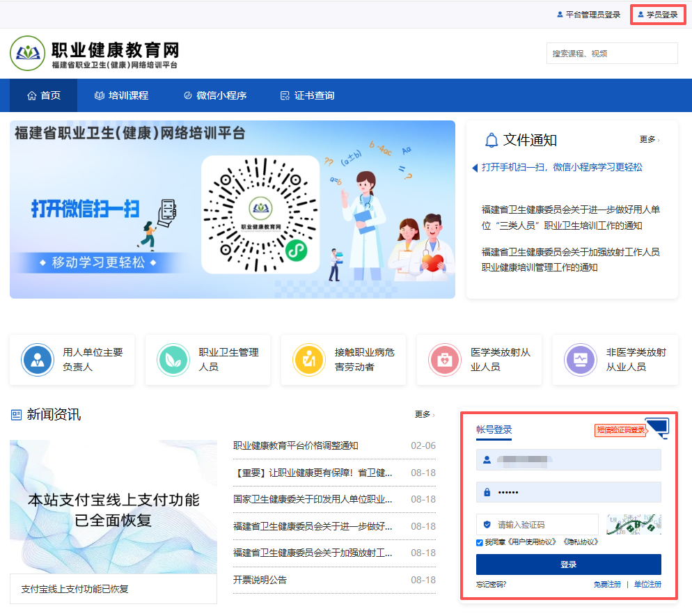Select the 帐号登录 tab

pos(494,429)
